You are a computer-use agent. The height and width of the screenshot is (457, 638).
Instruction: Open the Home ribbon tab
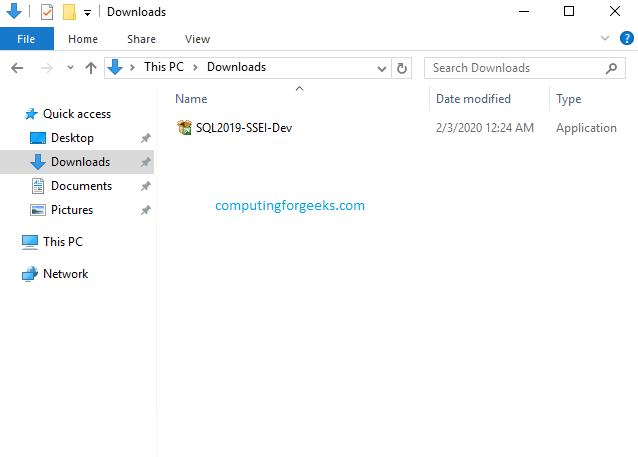tap(83, 39)
